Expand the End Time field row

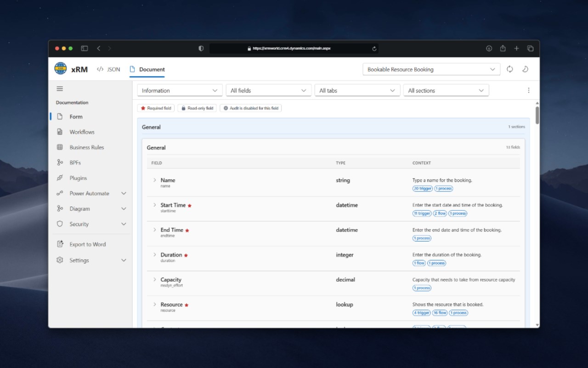155,230
